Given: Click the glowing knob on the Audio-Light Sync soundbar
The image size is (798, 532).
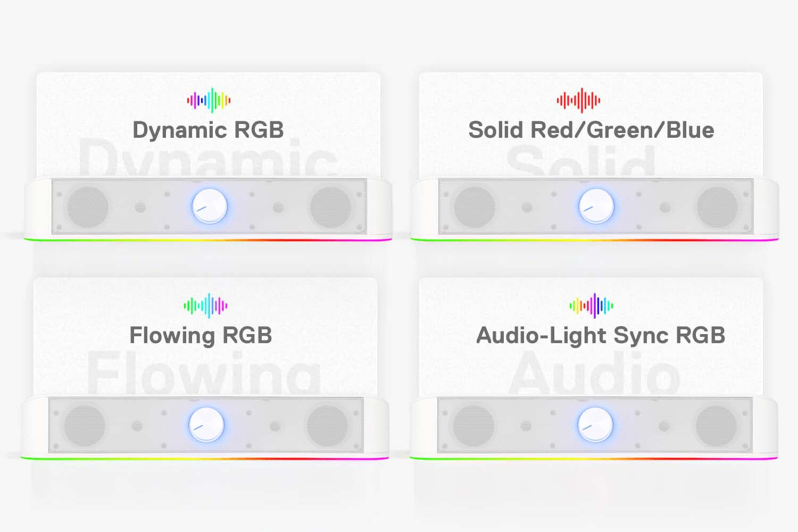Looking at the screenshot, I should coord(595,425).
